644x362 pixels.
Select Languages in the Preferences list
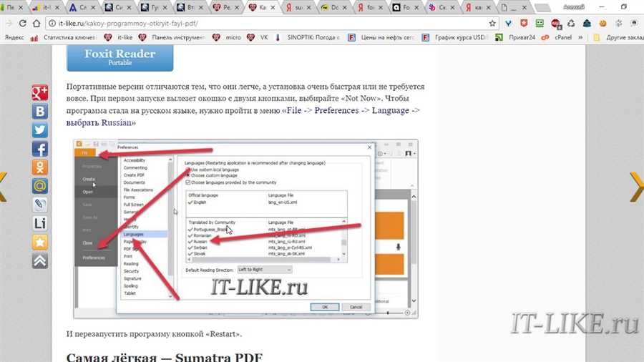[x=133, y=234]
